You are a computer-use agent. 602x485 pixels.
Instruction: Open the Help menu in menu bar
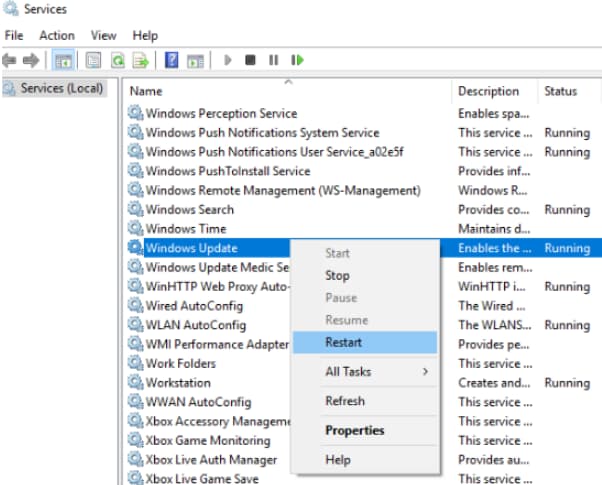pos(145,35)
